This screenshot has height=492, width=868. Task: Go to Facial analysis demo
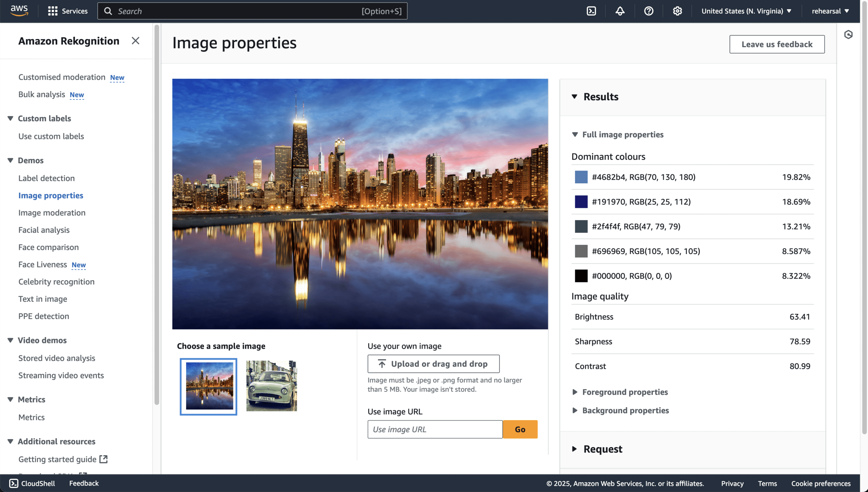click(x=44, y=230)
